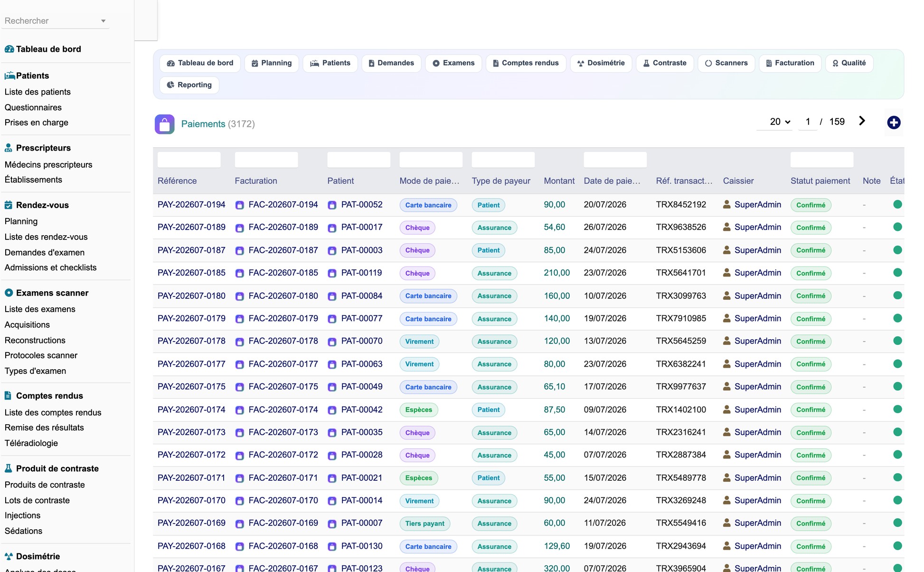Click the purple Paiements bag icon
Viewport: 924px width, 572px height.
tap(164, 124)
